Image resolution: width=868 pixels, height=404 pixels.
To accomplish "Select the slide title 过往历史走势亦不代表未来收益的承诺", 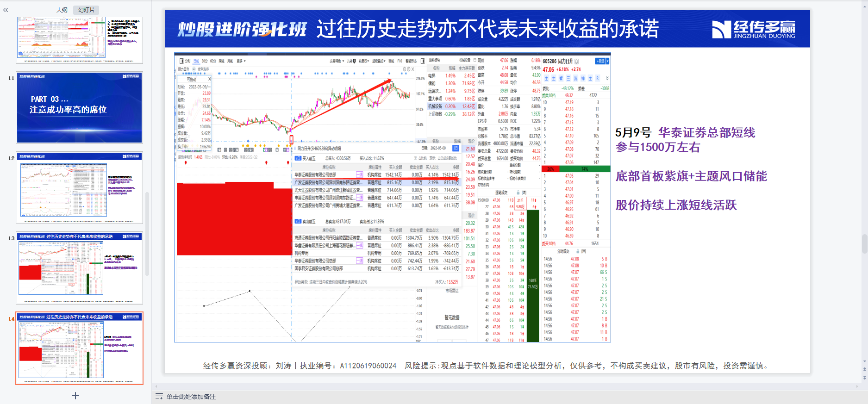I will pos(487,29).
